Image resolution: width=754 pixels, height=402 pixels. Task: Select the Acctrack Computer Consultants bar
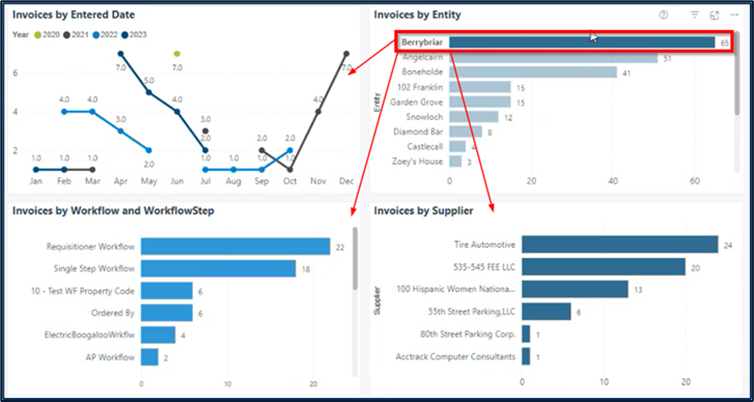click(526, 356)
